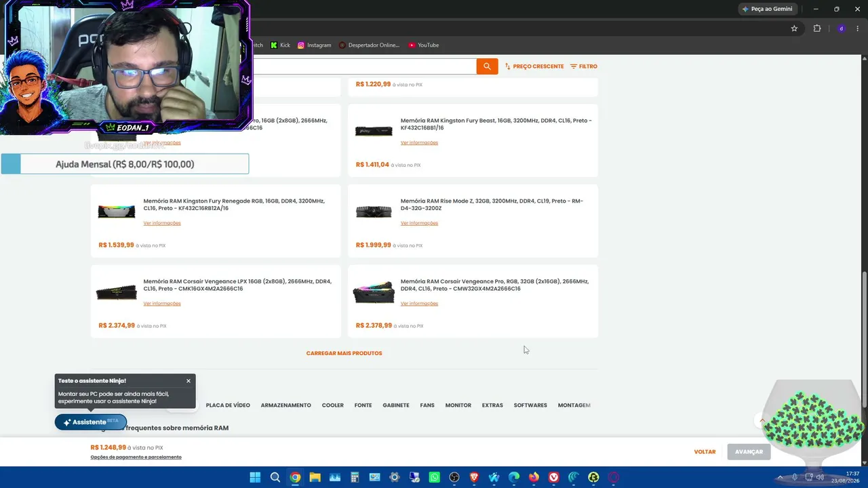Close the Ninja assistant tooltip
868x488 pixels.
coord(189,381)
